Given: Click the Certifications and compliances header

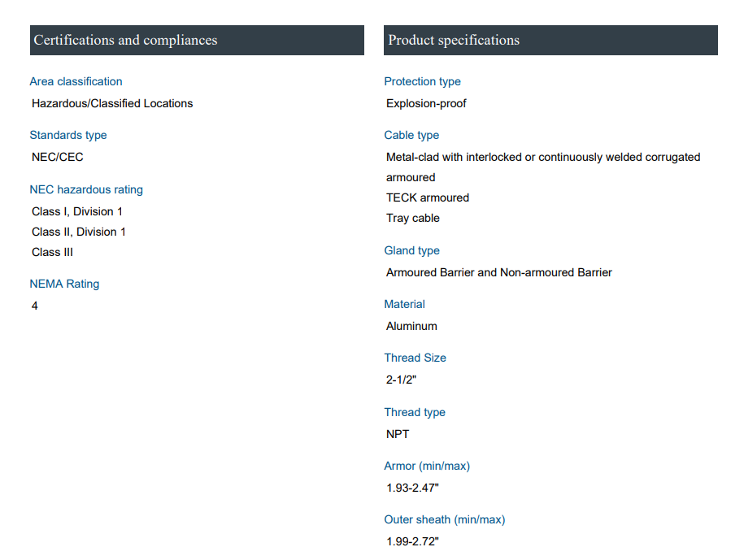Looking at the screenshot, I should tap(125, 40).
